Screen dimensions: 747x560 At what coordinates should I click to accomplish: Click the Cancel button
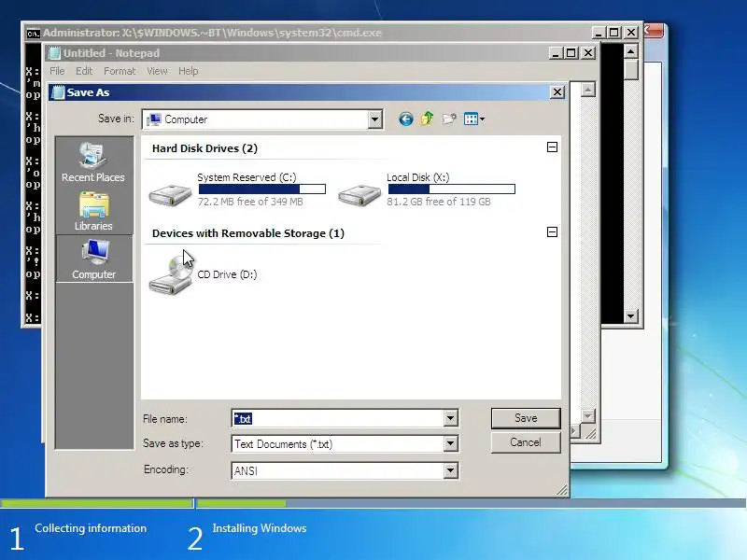526,442
